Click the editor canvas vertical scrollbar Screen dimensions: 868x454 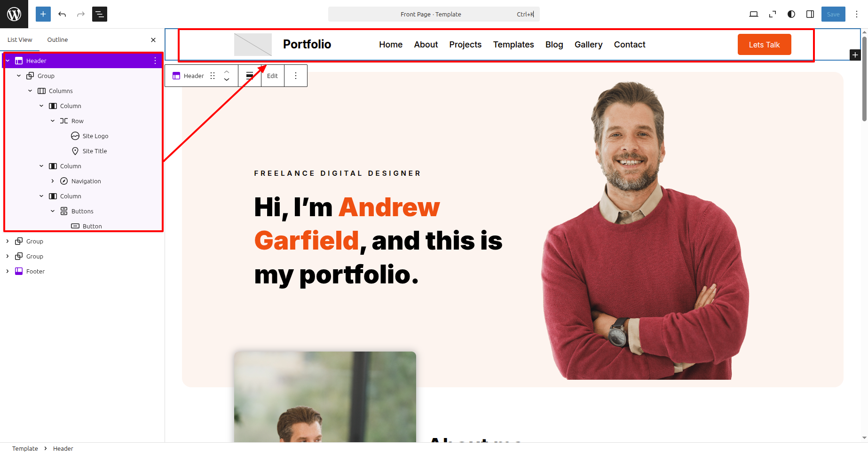[x=864, y=78]
